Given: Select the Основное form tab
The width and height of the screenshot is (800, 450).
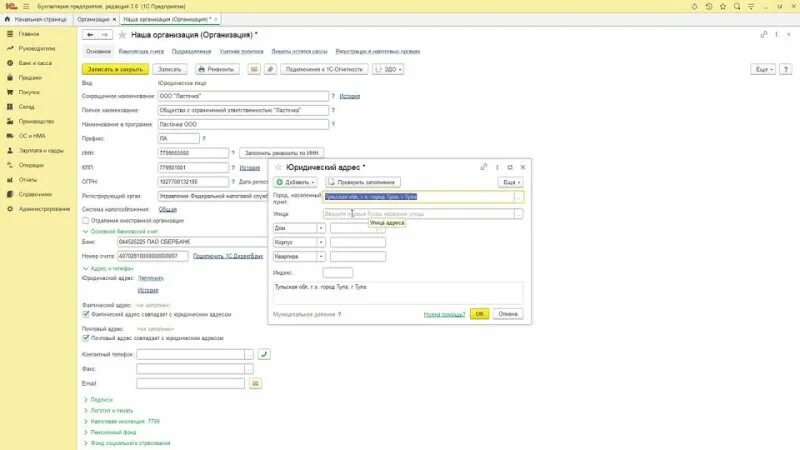Looking at the screenshot, I should pos(98,52).
